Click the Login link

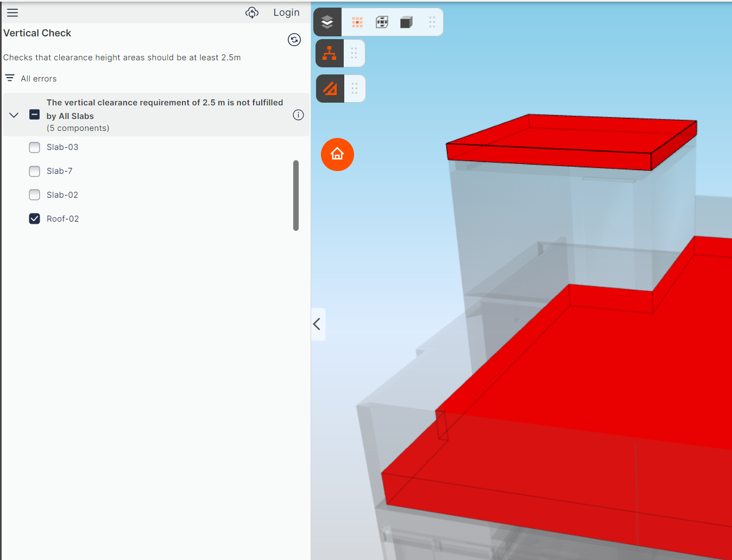pos(286,12)
